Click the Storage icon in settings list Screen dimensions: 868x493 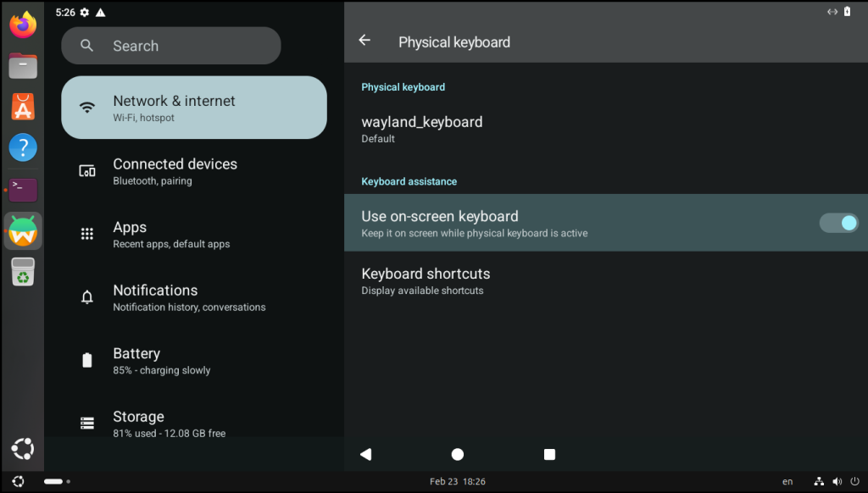[x=86, y=423]
